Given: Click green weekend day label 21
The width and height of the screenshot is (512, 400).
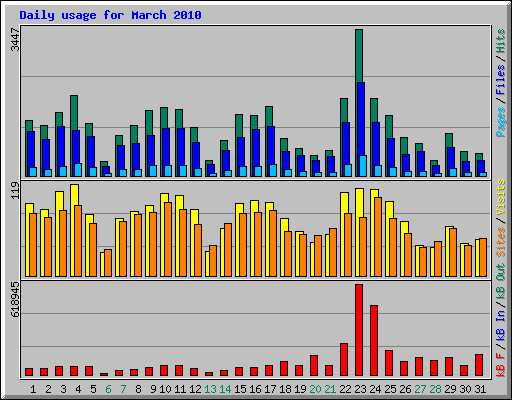Looking at the screenshot, I should pyautogui.click(x=330, y=389).
